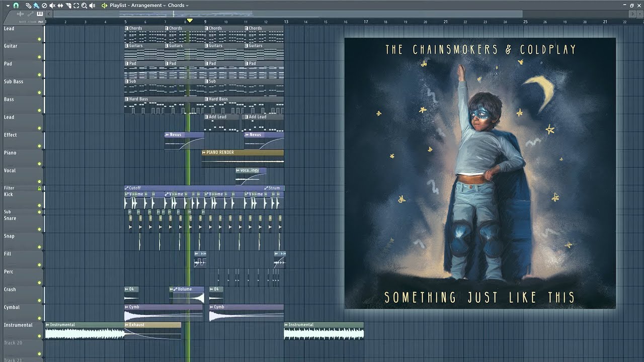Select the Guitar track name
Viewport: 644px width, 362px height.
(11, 46)
